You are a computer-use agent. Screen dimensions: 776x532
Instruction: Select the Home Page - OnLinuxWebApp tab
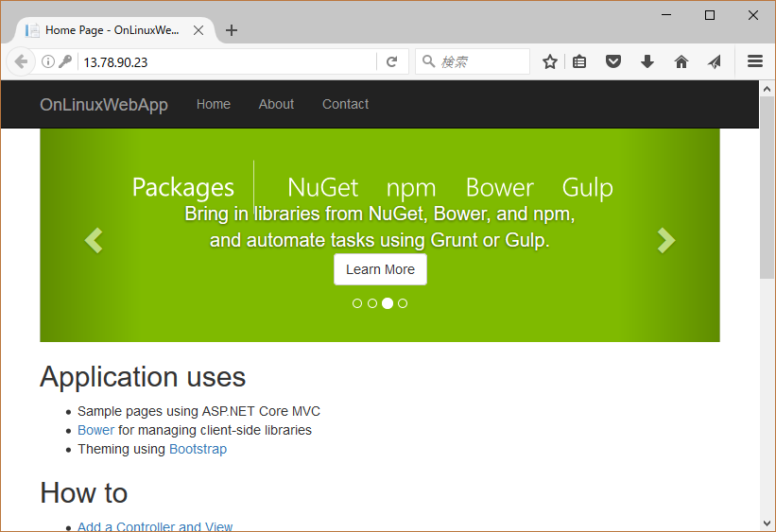click(x=115, y=30)
